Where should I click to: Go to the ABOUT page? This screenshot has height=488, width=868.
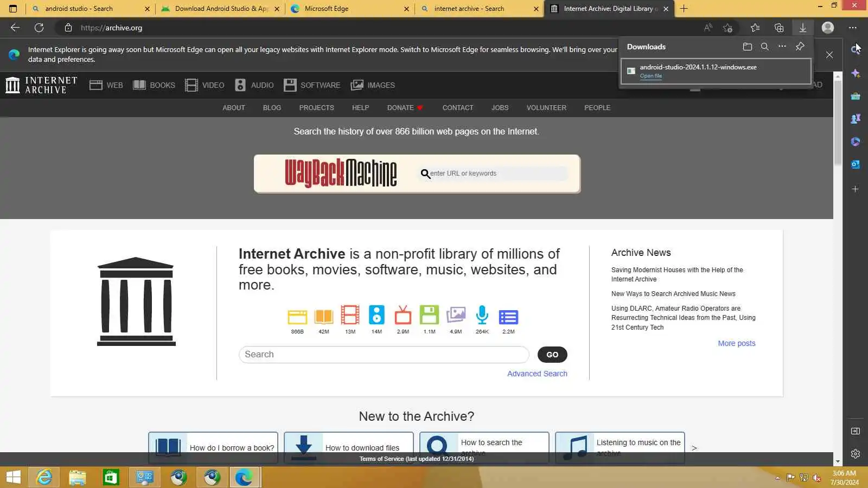[x=234, y=108]
